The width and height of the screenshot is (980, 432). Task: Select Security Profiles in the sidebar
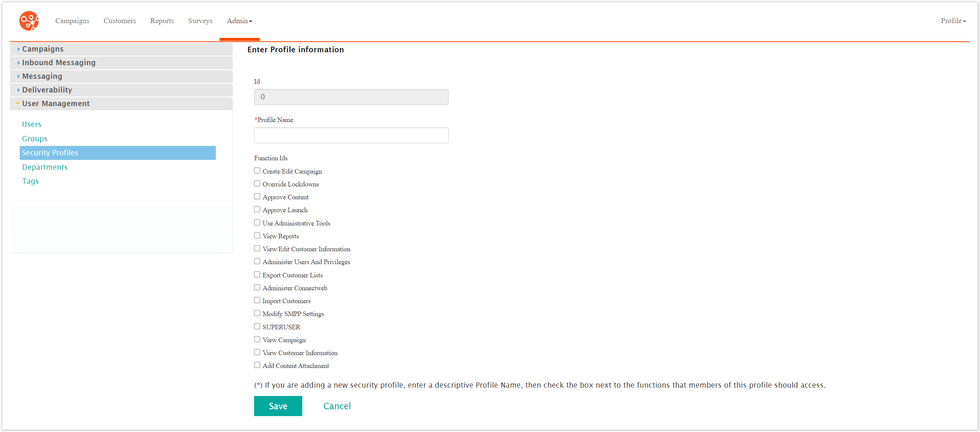point(118,153)
